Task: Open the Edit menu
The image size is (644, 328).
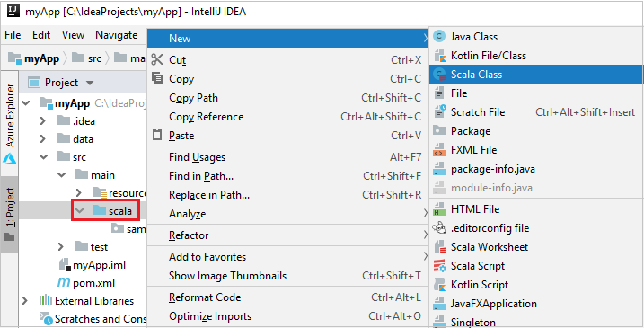Action: (41, 35)
